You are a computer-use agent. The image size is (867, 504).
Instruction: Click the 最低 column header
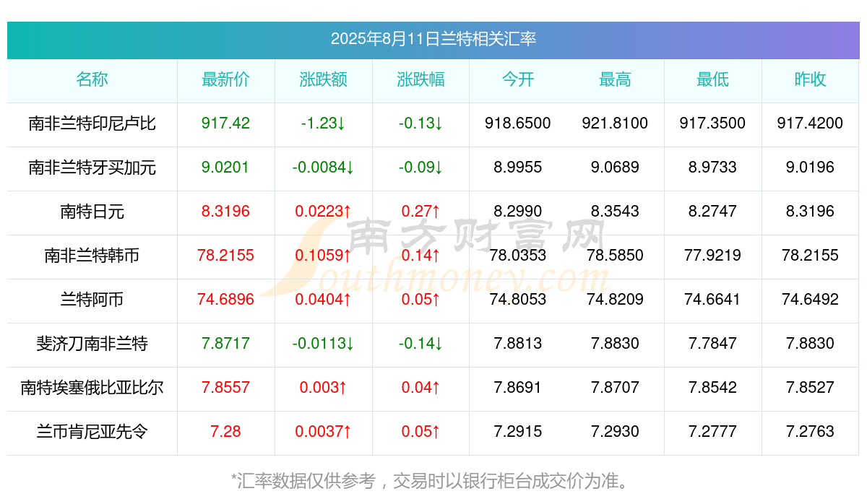coord(712,79)
